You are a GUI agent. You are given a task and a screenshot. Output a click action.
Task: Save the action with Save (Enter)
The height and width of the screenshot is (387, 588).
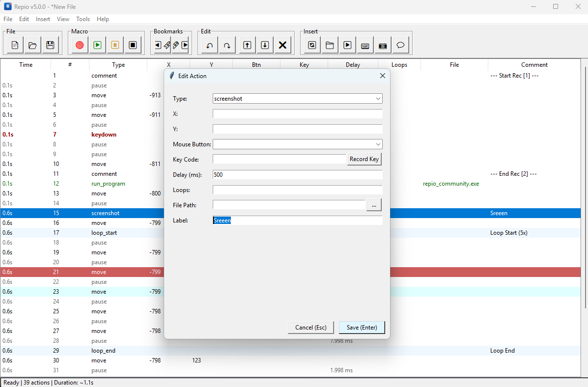(362, 327)
